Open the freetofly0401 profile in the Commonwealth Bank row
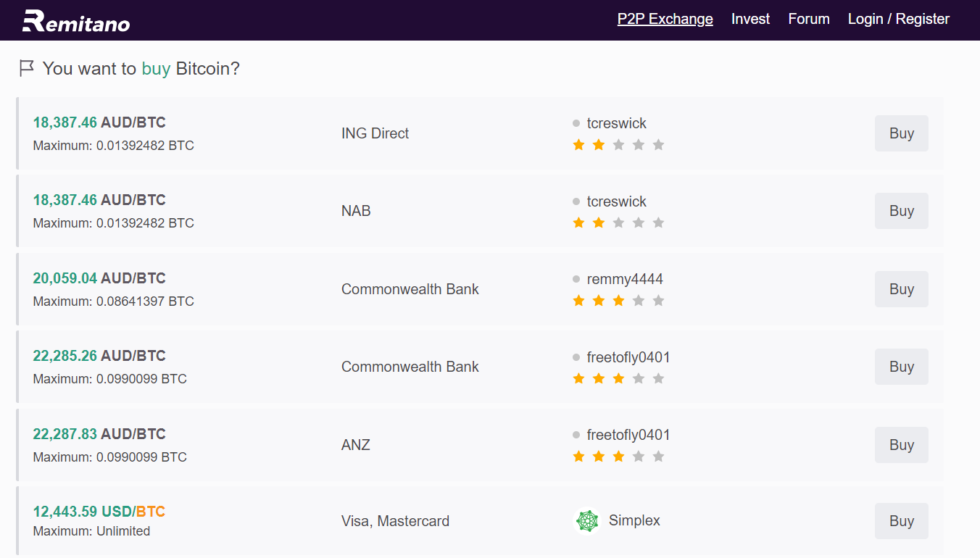Screen dimensions: 980x558 coord(628,357)
